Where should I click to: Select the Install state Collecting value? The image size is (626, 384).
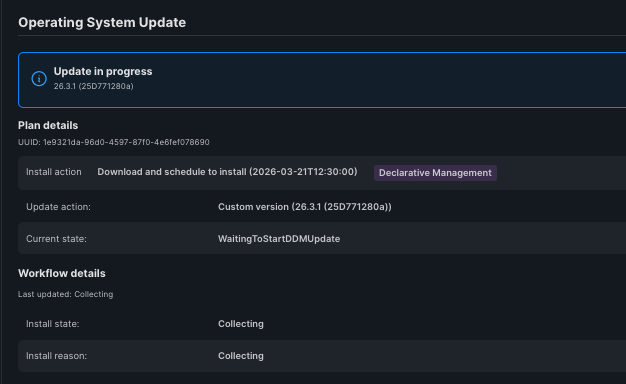point(241,324)
